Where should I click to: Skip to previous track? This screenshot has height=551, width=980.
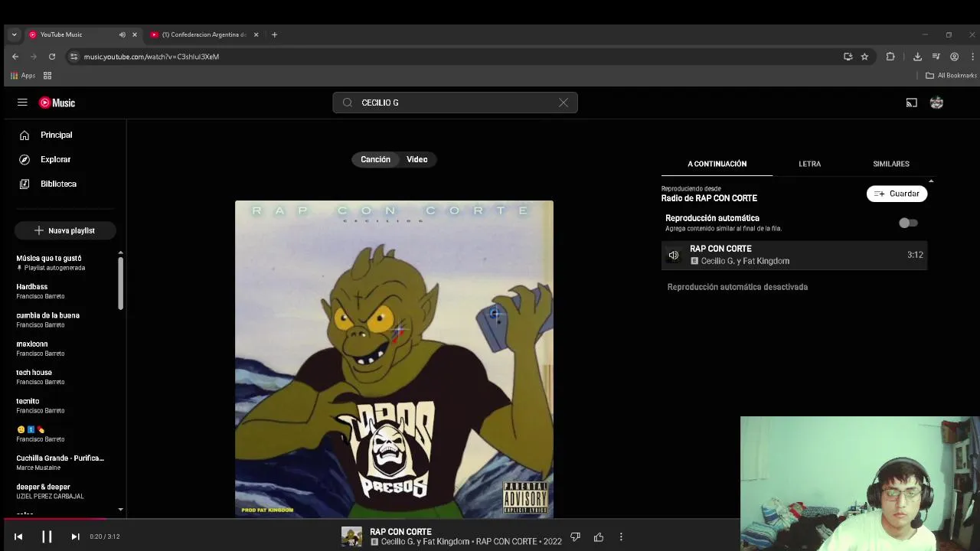[x=18, y=536]
